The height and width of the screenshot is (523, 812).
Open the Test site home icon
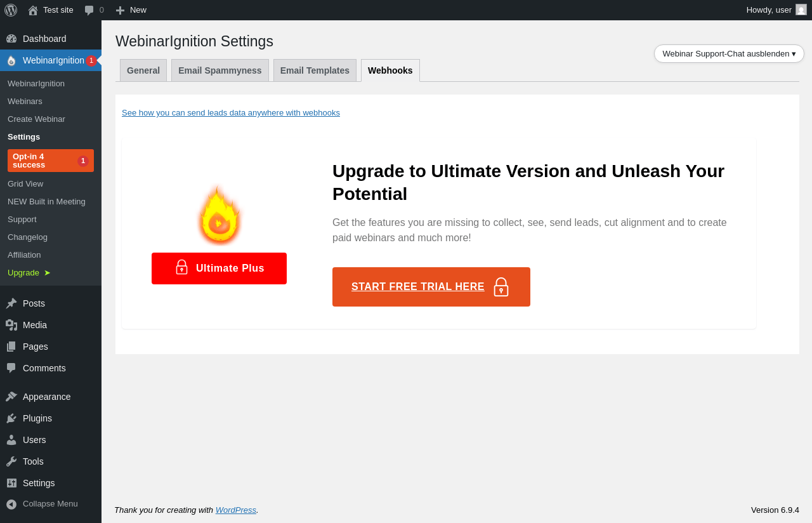[33, 10]
